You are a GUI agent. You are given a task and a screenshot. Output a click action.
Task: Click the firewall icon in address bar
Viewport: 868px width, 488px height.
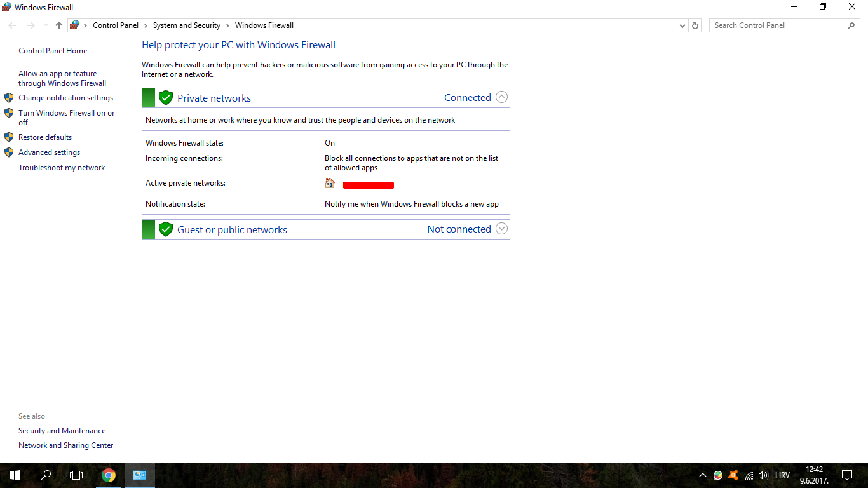click(x=74, y=25)
